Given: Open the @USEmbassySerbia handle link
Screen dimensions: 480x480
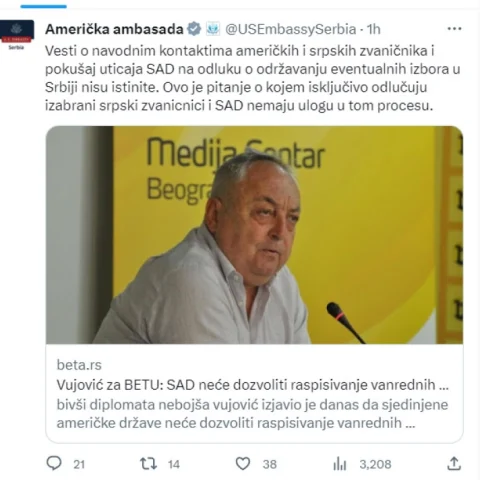Looking at the screenshot, I should (x=291, y=29).
